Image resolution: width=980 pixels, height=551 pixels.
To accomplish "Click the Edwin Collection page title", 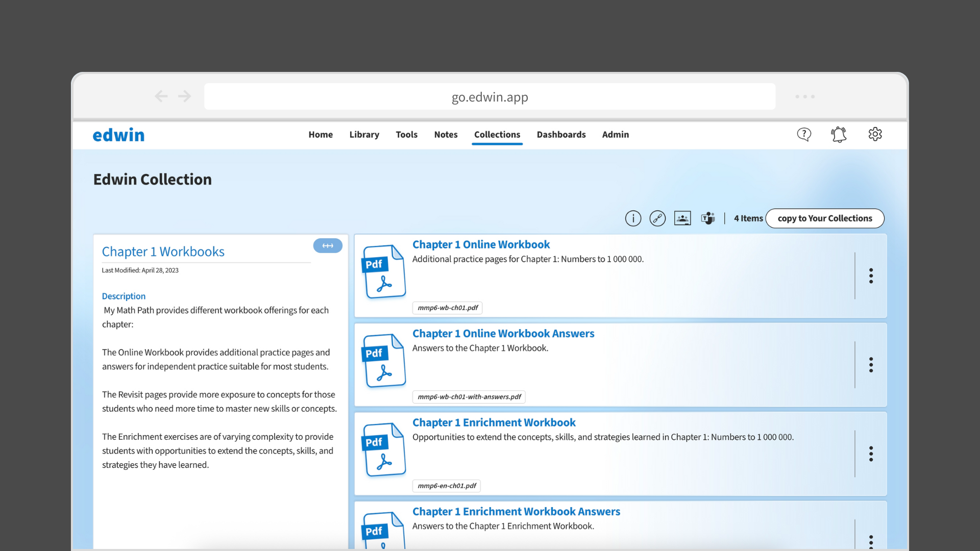I will [152, 180].
